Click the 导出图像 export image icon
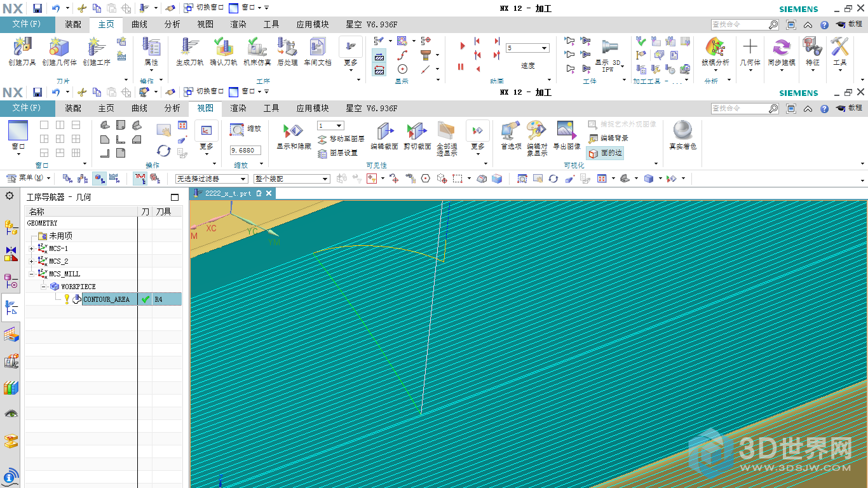868x488 pixels. [566, 131]
